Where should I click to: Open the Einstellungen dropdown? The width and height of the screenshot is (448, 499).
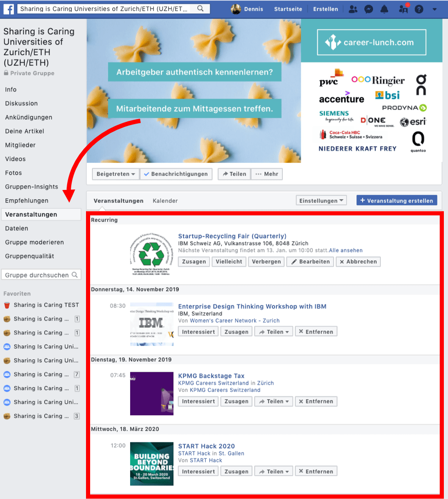point(321,201)
